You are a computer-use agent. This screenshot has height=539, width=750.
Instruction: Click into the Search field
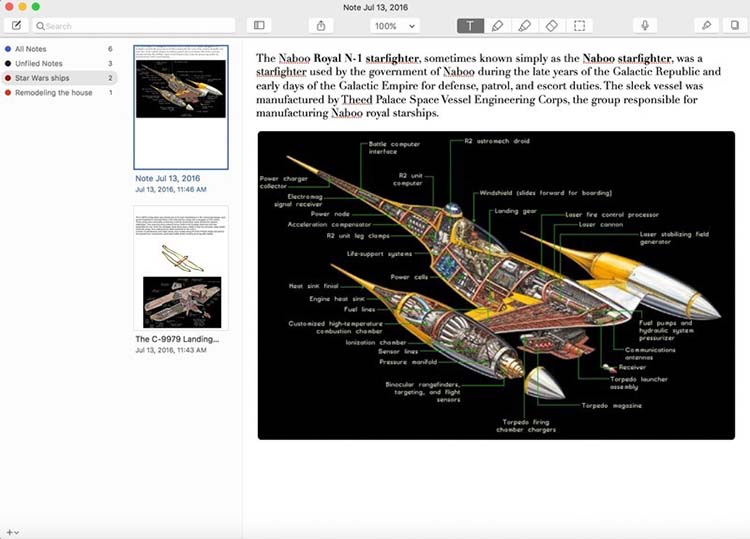[x=134, y=26]
